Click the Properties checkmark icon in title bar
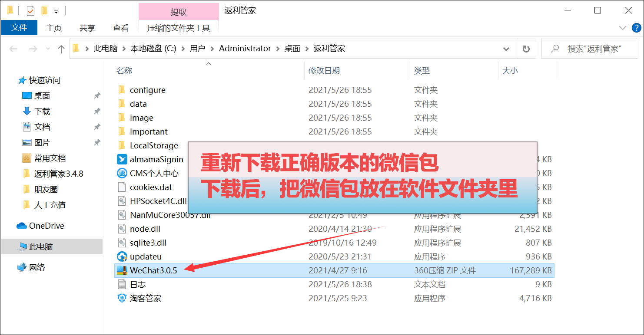Image resolution: width=644 pixels, height=335 pixels. click(x=30, y=10)
